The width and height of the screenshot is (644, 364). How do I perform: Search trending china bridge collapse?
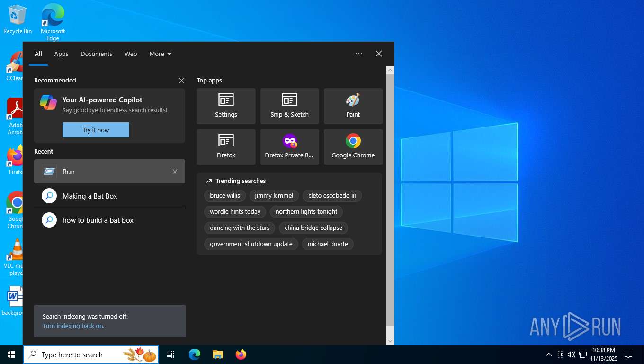[x=313, y=228]
